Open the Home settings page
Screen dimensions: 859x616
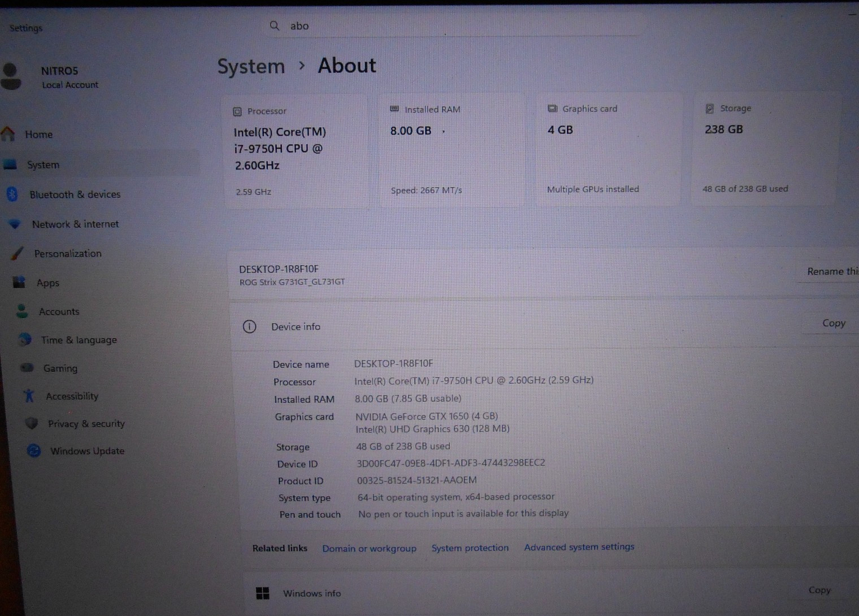(38, 135)
